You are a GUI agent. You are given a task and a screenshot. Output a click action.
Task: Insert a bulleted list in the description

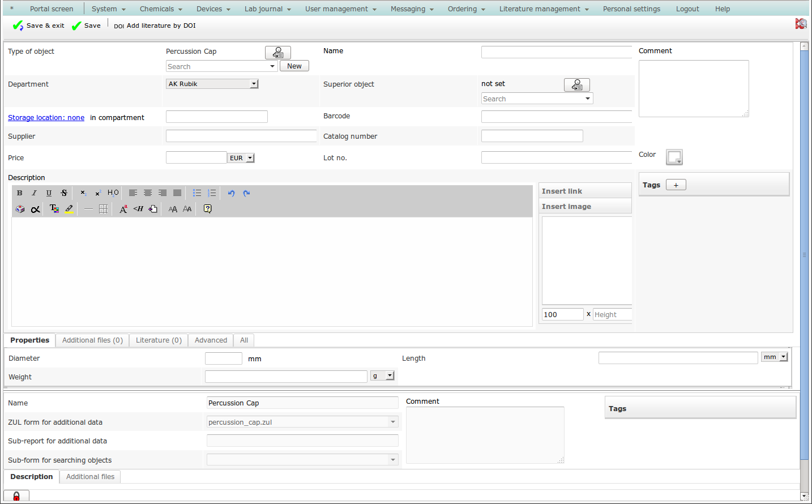point(197,193)
